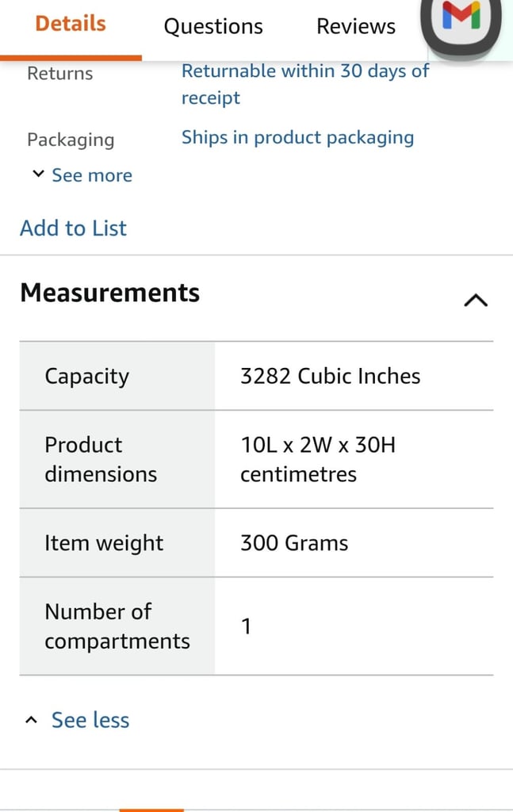The width and height of the screenshot is (513, 812).
Task: Select Number of compartments row label
Action: 117,626
